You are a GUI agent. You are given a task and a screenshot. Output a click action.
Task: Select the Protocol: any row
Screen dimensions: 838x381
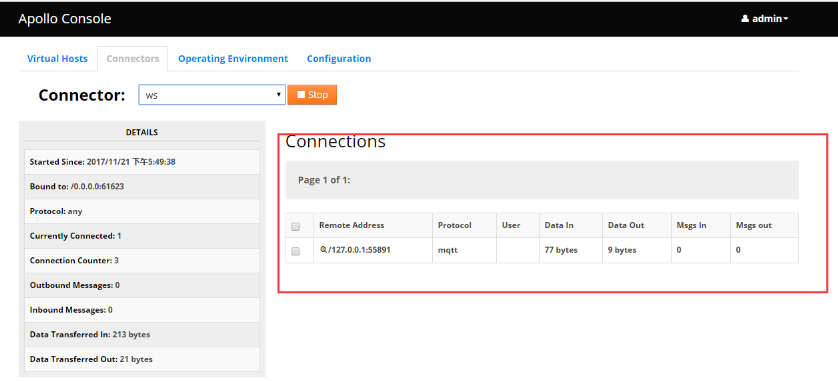coord(142,211)
